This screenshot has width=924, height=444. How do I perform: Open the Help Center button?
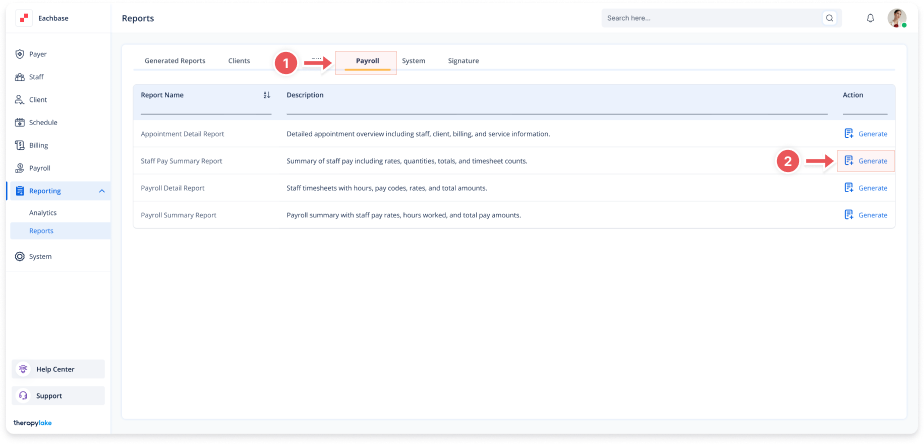pos(58,369)
